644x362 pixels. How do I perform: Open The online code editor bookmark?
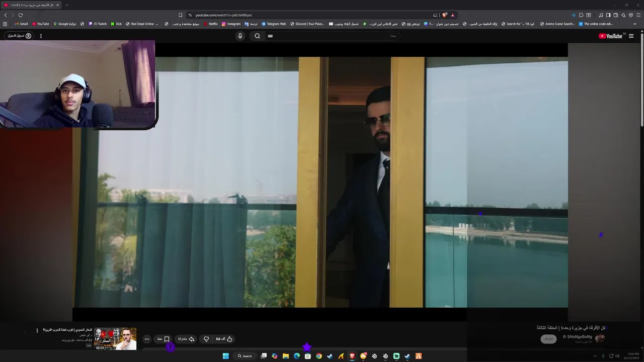[596, 24]
